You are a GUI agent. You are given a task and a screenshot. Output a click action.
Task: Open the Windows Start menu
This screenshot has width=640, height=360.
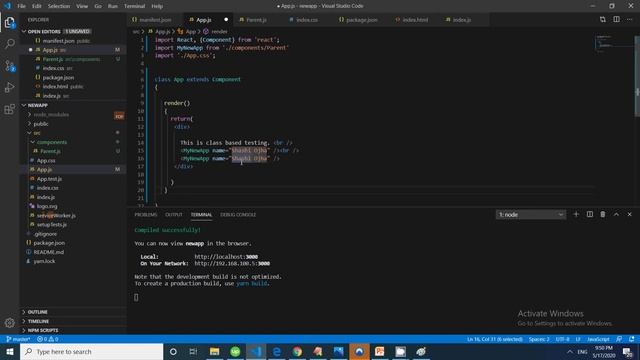(x=10, y=351)
